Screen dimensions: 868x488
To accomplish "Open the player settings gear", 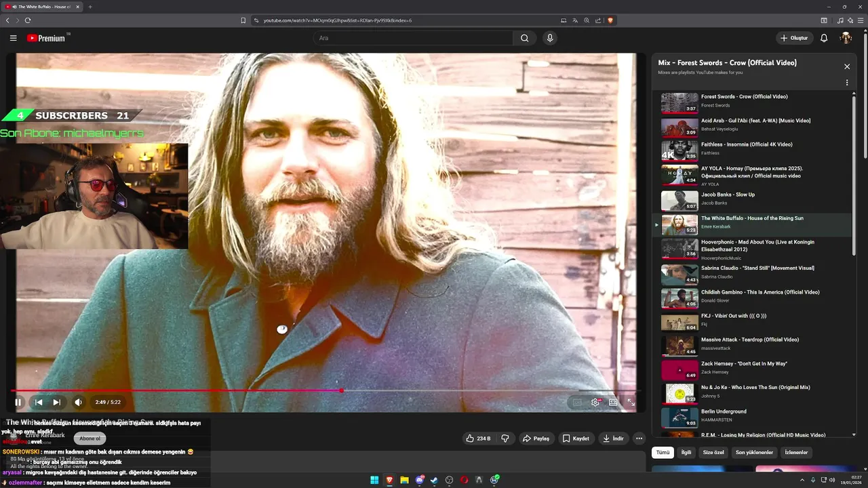I will click(595, 402).
